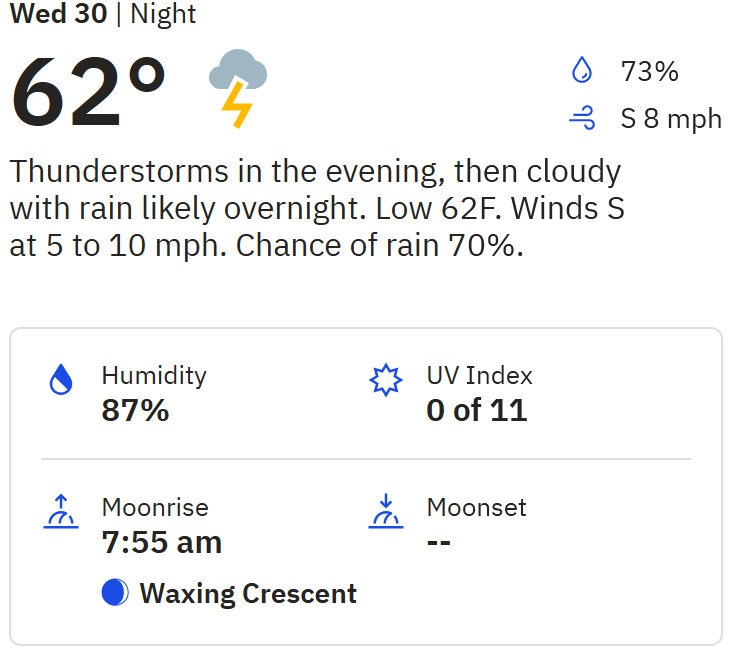732x653 pixels.
Task: Click the thunderstorm cloud weather icon
Action: [x=237, y=87]
